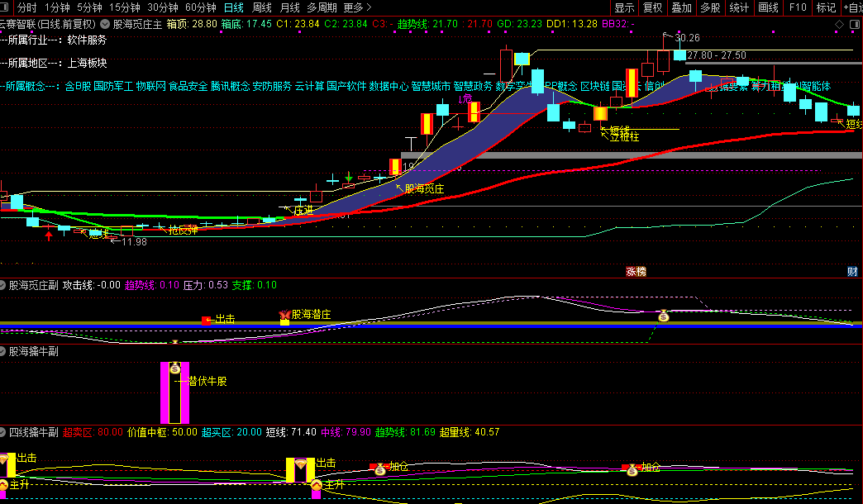Click the second 主升 round icon
The height and width of the screenshot is (504, 863).
(x=317, y=485)
